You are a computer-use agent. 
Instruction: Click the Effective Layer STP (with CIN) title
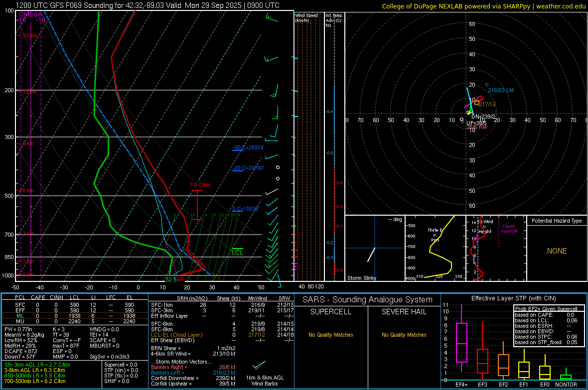coord(514,298)
